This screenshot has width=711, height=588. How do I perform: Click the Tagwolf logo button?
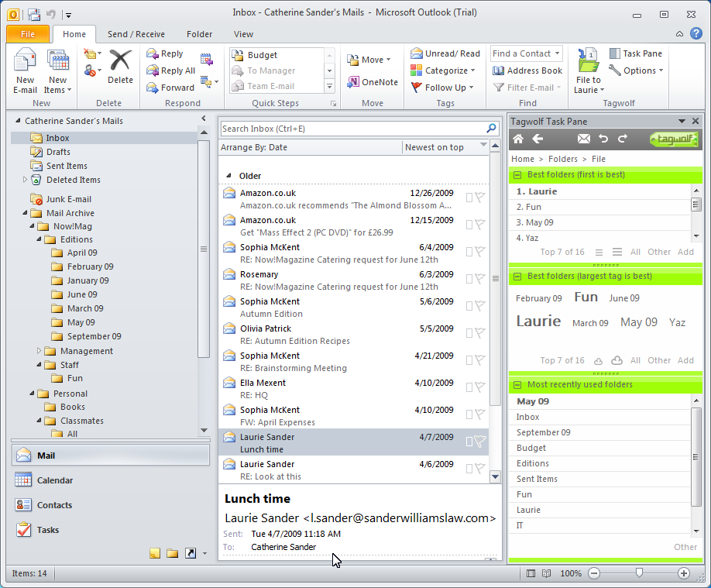point(673,139)
